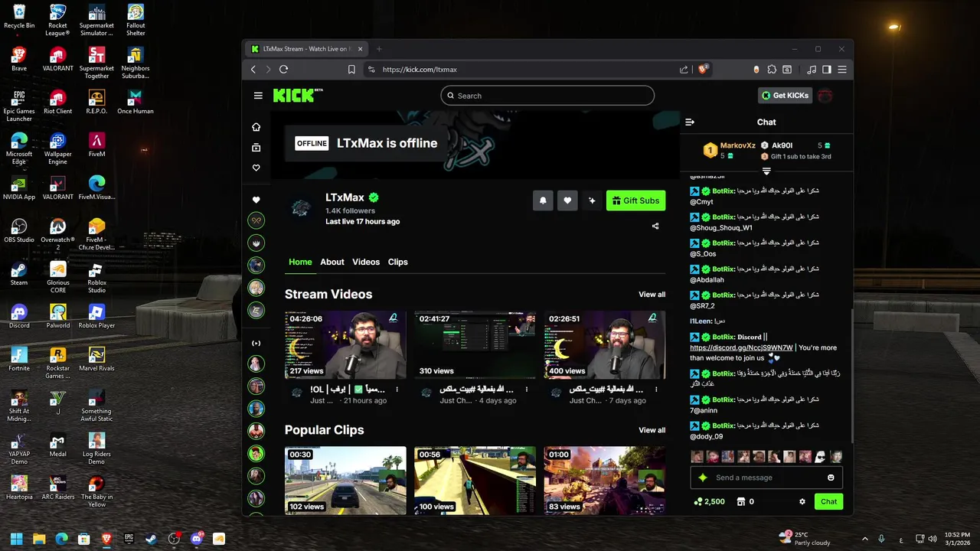Open Following heart outline icon in sidebar
Screen dimensions: 980x551
click(x=256, y=168)
